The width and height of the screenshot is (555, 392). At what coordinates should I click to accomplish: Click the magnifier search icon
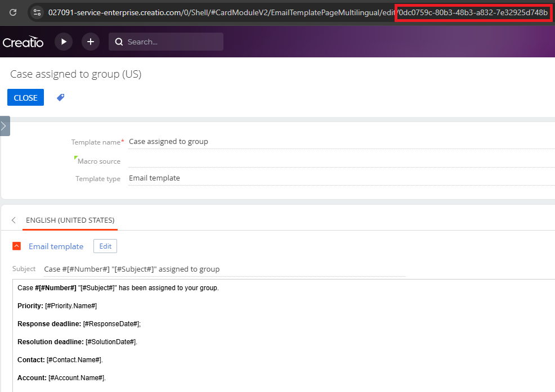click(119, 42)
